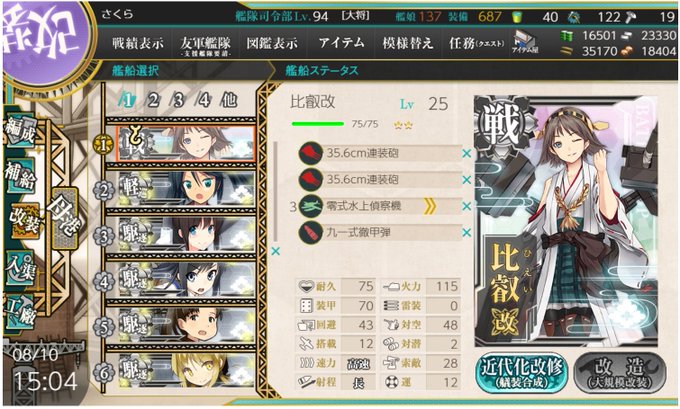Open the 入渠 docking sidebar icon

pyautogui.click(x=20, y=268)
